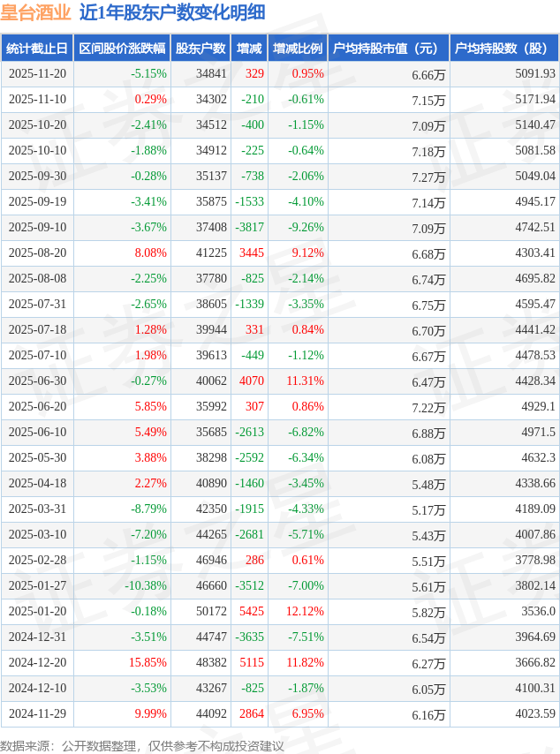Screen dimensions: 560x754
Task: Click the -10.38% price change value
Action: [x=145, y=586]
